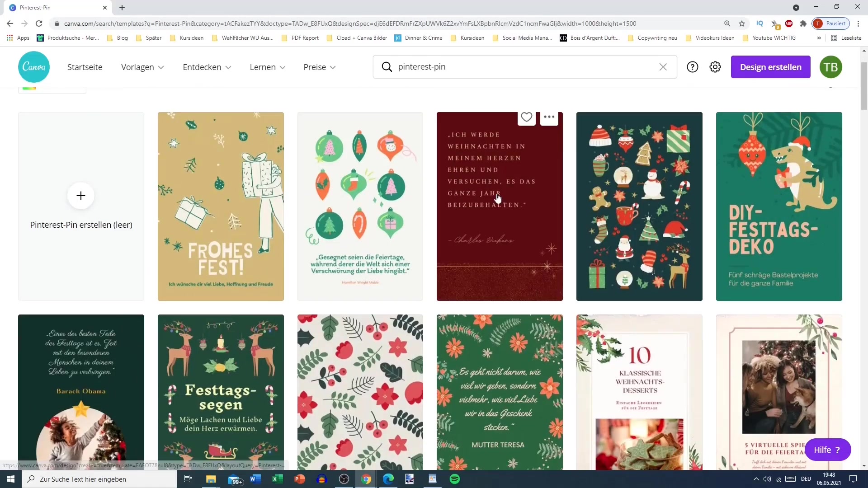Open the TB account avatar

(830, 67)
